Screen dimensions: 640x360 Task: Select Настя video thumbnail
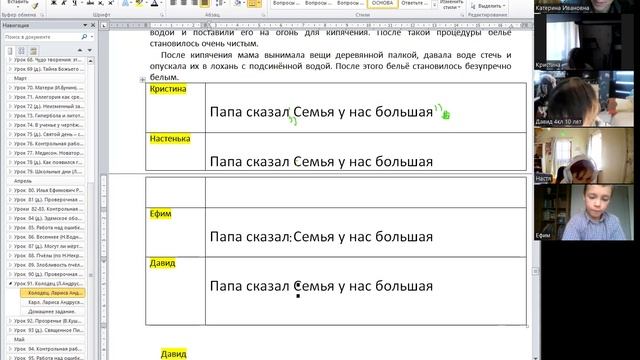coord(584,156)
